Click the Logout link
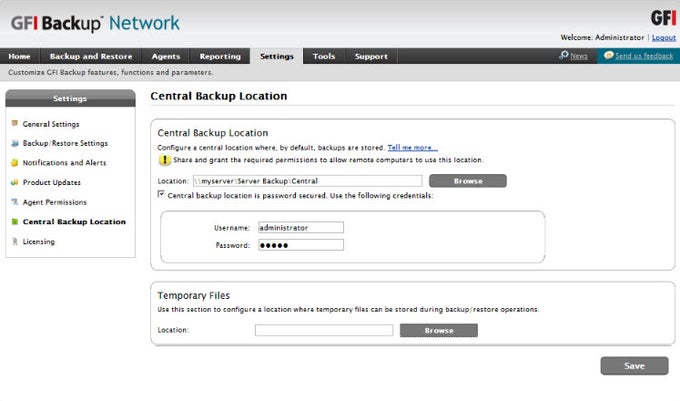The height and width of the screenshot is (401, 680). [664, 38]
